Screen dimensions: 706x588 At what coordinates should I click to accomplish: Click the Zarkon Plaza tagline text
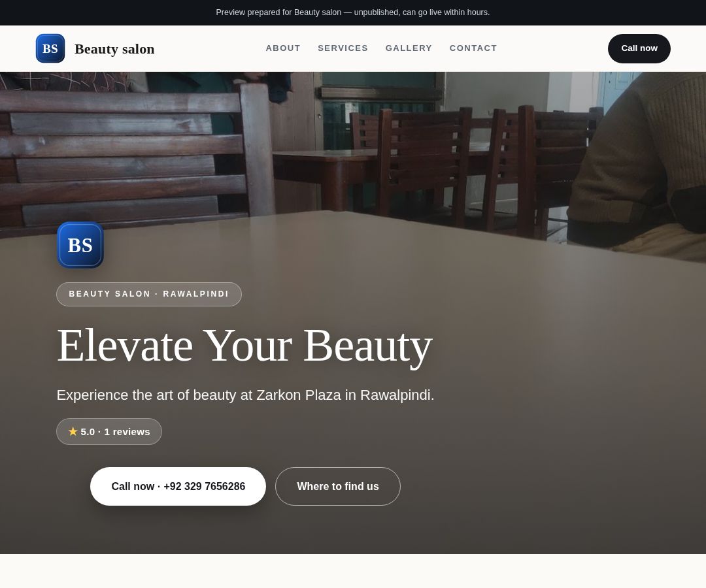tap(245, 395)
